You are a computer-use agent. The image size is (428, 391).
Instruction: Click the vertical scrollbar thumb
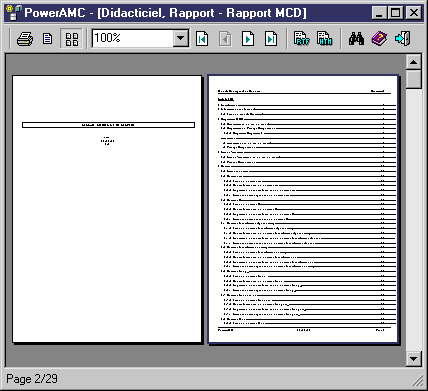click(x=414, y=79)
